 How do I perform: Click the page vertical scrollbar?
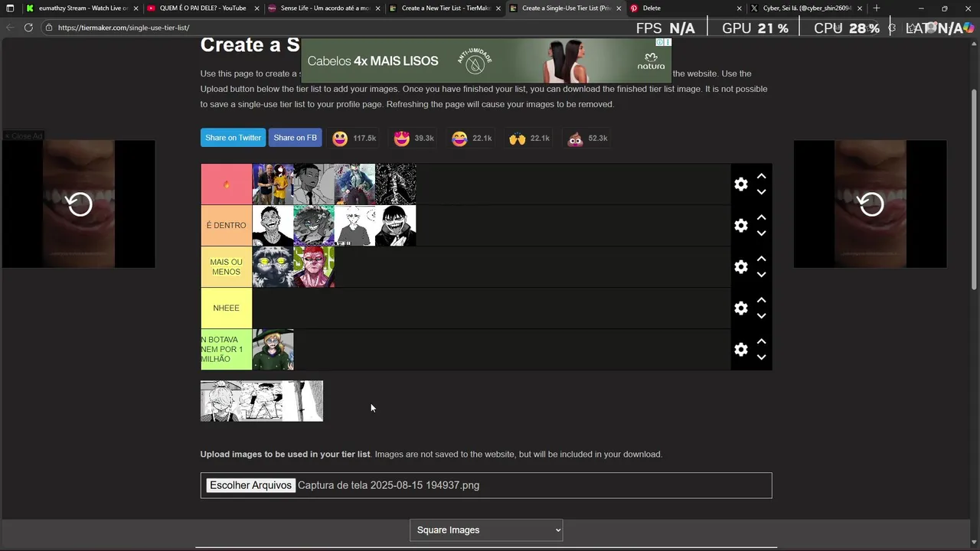pyautogui.click(x=974, y=188)
